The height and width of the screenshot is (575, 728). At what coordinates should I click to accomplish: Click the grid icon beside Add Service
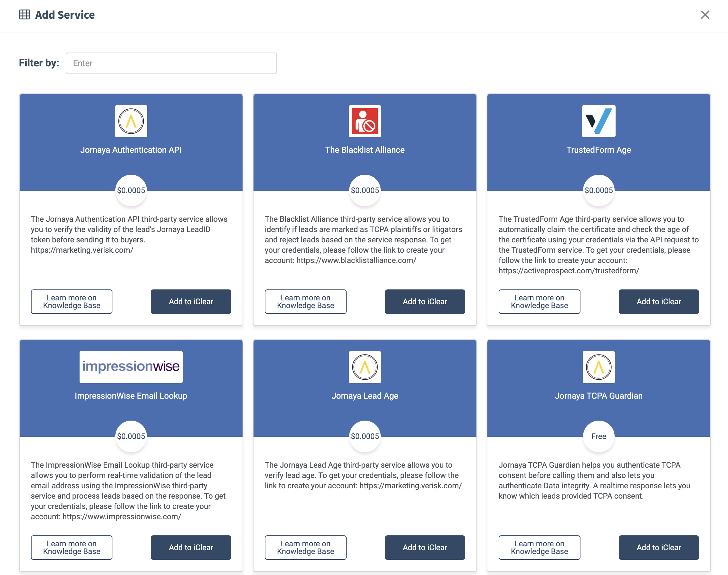(x=24, y=15)
